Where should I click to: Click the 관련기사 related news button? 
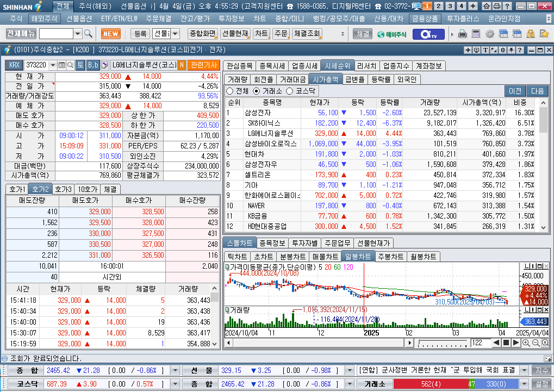click(203, 65)
